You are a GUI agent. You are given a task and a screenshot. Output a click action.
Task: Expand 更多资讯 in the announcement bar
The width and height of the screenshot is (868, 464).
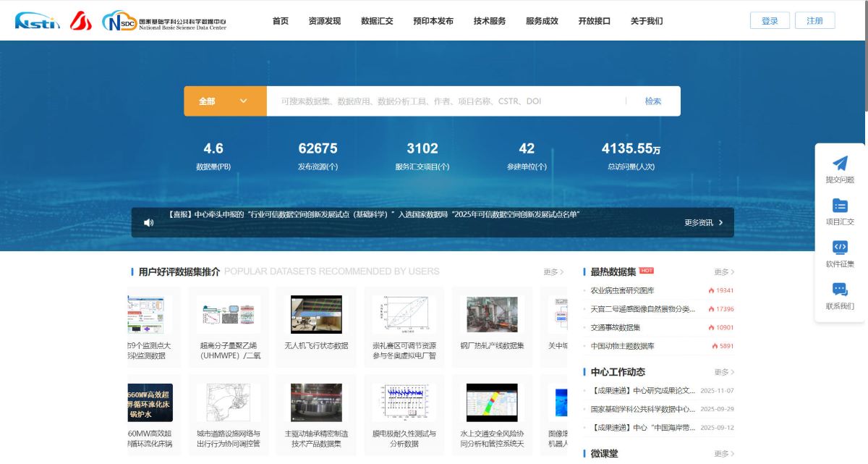703,223
